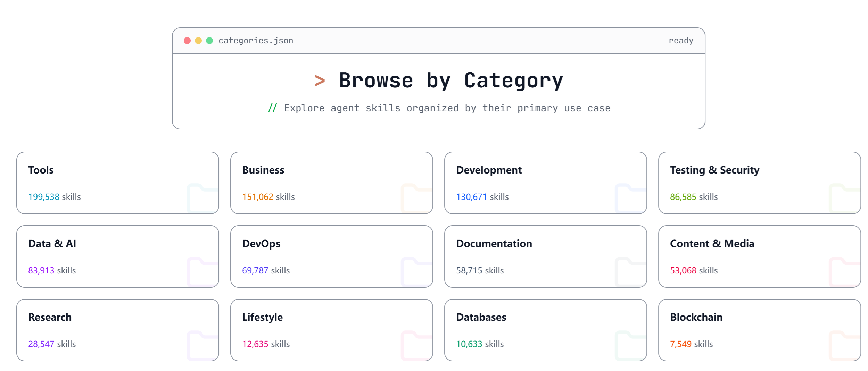Image resolution: width=868 pixels, height=371 pixels.
Task: Click the Explore agent skills subtitle
Action: (447, 108)
